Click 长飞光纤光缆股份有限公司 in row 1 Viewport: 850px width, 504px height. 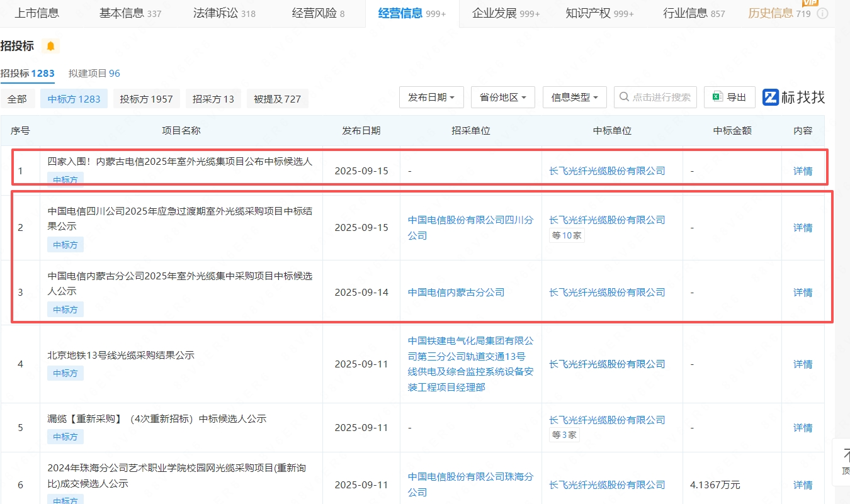(x=607, y=171)
